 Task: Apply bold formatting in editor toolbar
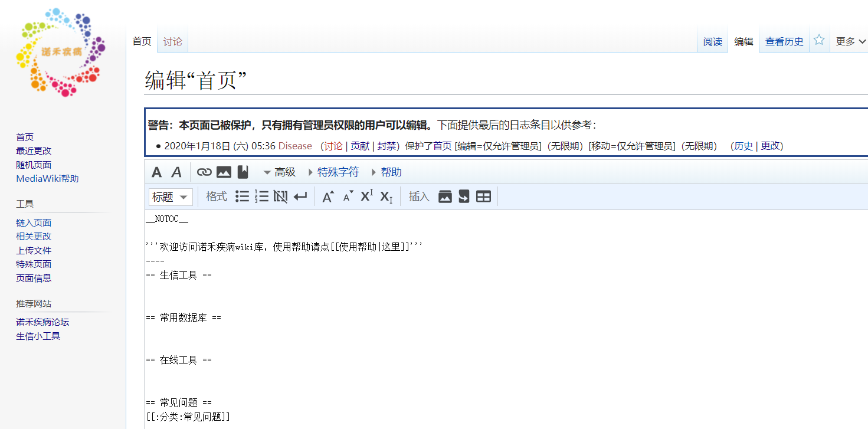[156, 172]
